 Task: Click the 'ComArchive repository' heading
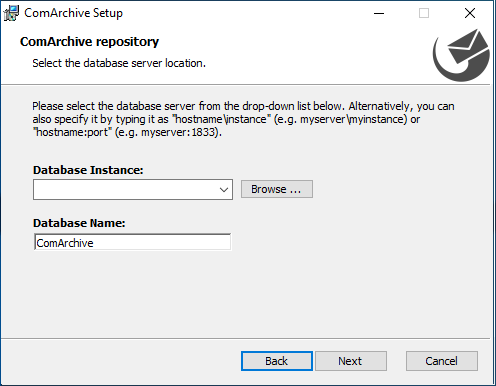(89, 42)
